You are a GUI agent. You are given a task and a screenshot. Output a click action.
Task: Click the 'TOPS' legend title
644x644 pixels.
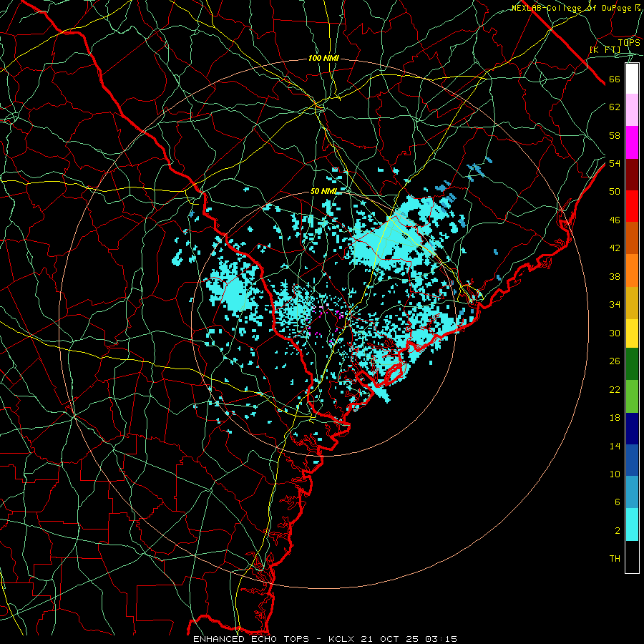pyautogui.click(x=629, y=42)
